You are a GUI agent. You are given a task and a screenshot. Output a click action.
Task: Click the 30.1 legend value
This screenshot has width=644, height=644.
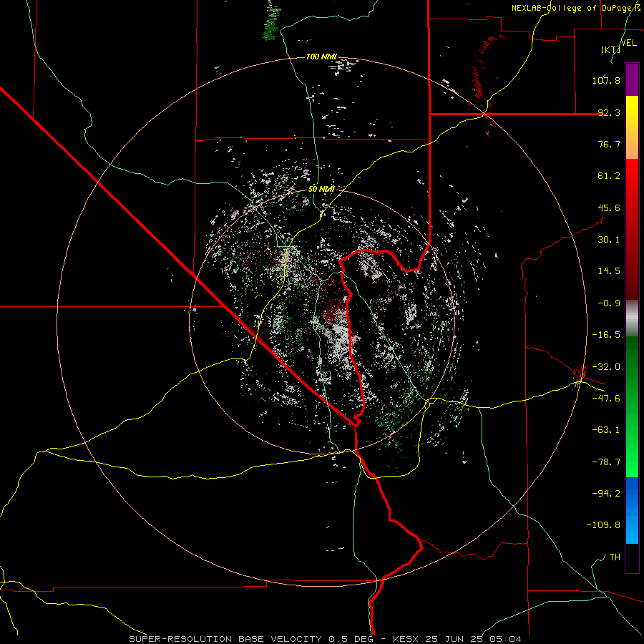609,240
